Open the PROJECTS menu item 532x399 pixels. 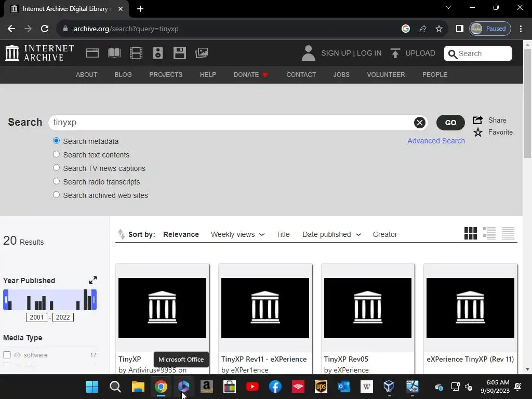pyautogui.click(x=166, y=75)
